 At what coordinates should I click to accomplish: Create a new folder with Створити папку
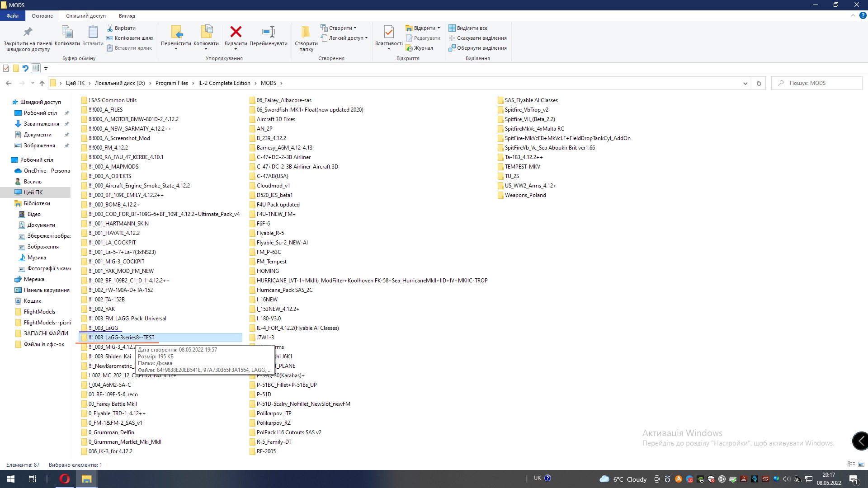306,38
